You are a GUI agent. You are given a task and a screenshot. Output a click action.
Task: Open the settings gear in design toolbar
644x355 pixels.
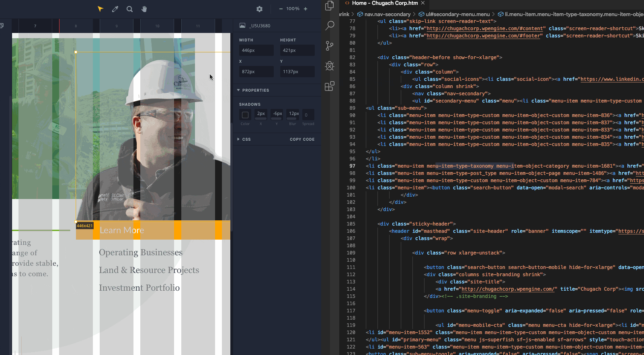[x=259, y=9]
